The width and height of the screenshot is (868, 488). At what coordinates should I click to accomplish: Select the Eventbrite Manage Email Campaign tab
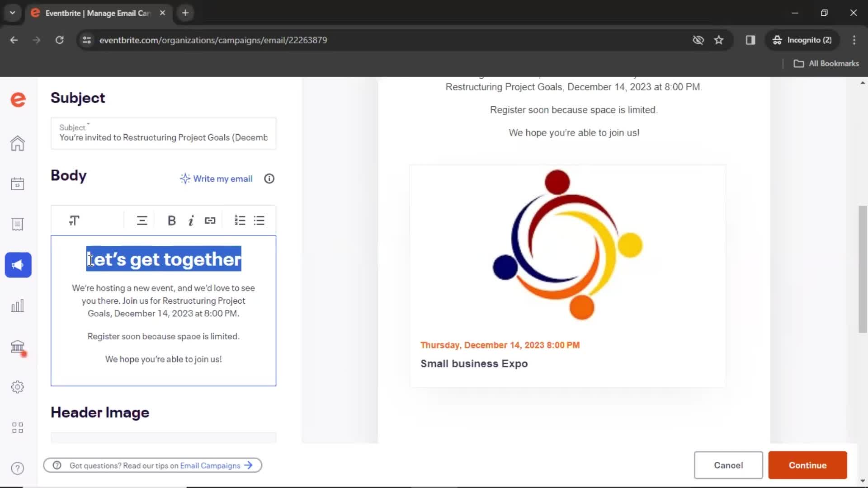98,13
